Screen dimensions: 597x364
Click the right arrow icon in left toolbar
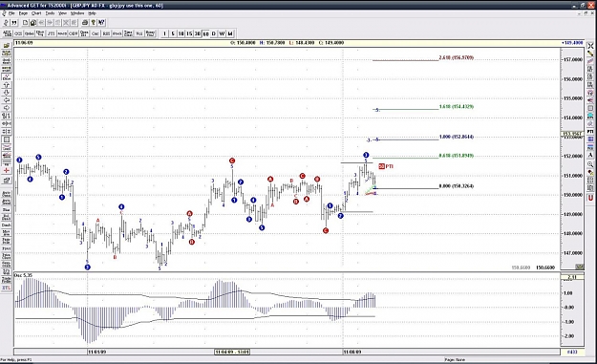click(x=7, y=108)
